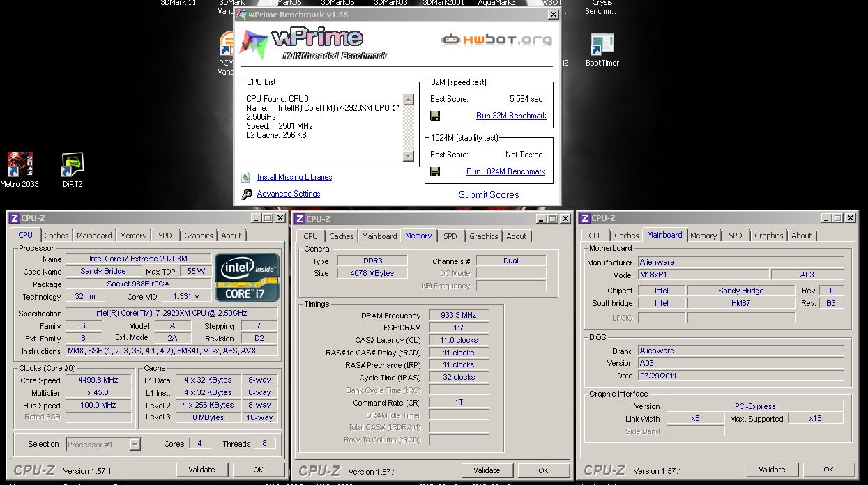
Task: Click title bar icon of CPU-Z window showing Motherboard
Action: click(x=586, y=218)
